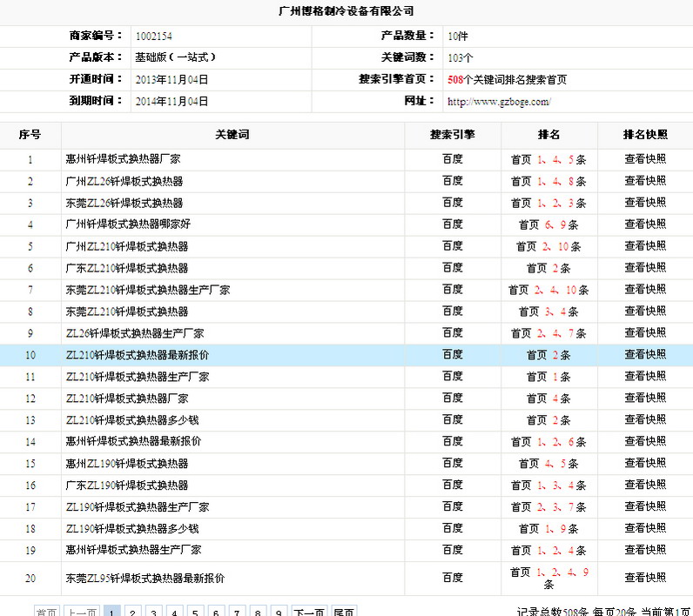This screenshot has width=693, height=616.
Task: Select keyword ZL210钎焊板式换热器最新报价
Action: 138,355
